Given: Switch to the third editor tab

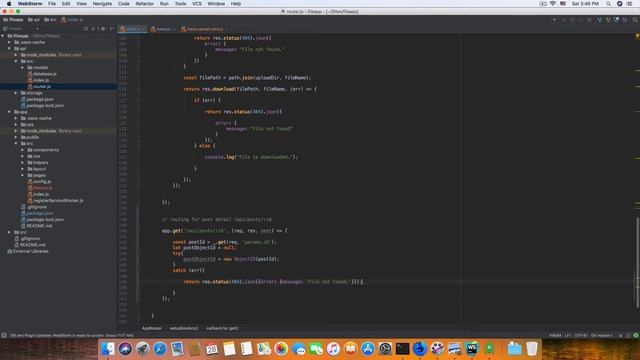Looking at the screenshot, I should (204, 29).
